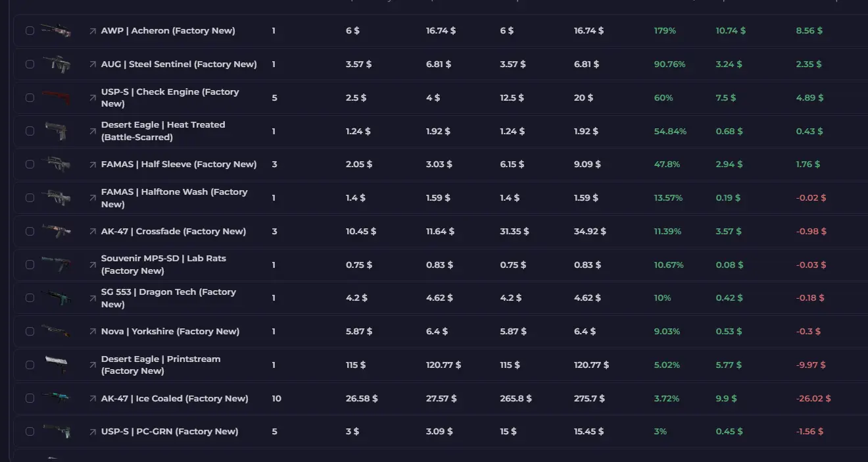
Task: Open external link arrow for USP-S Check Engine
Action: coord(93,98)
